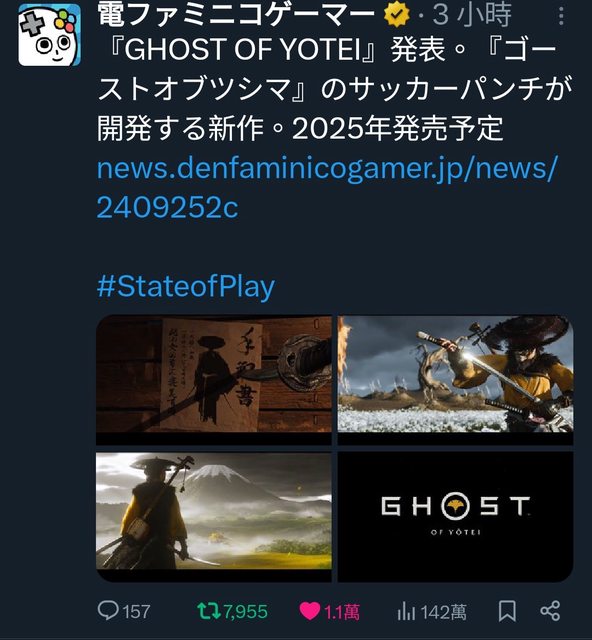
Task: Open the wanted poster sword image
Action: tap(214, 380)
